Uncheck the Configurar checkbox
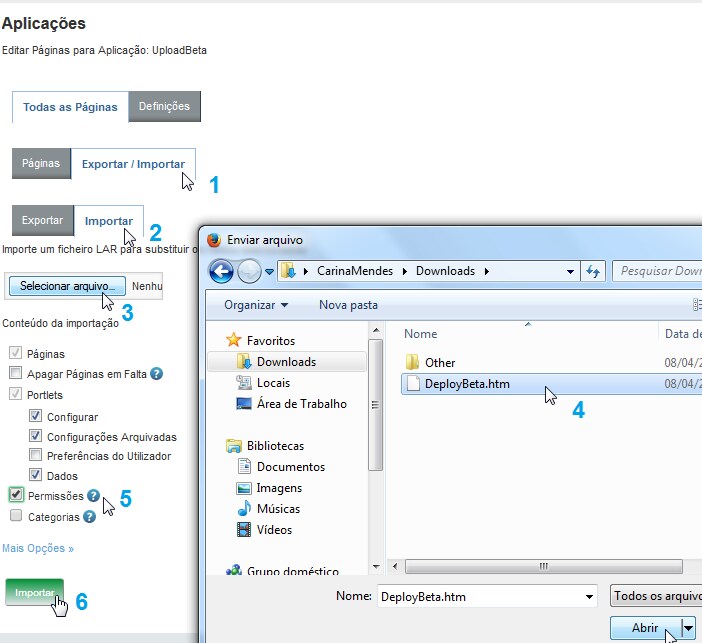Viewport: 702px width, 643px height. coord(35,416)
